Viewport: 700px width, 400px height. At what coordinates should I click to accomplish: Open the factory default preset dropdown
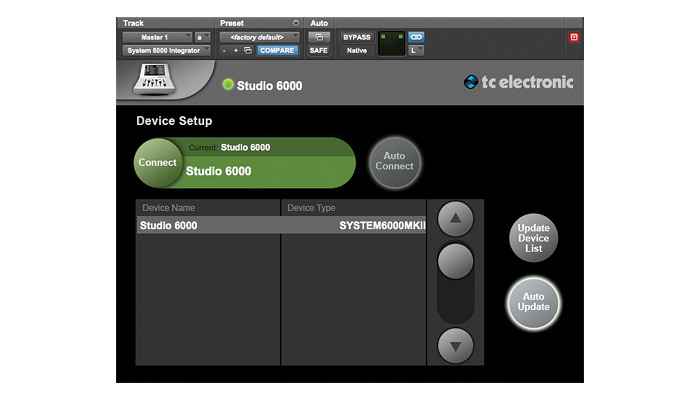(259, 37)
